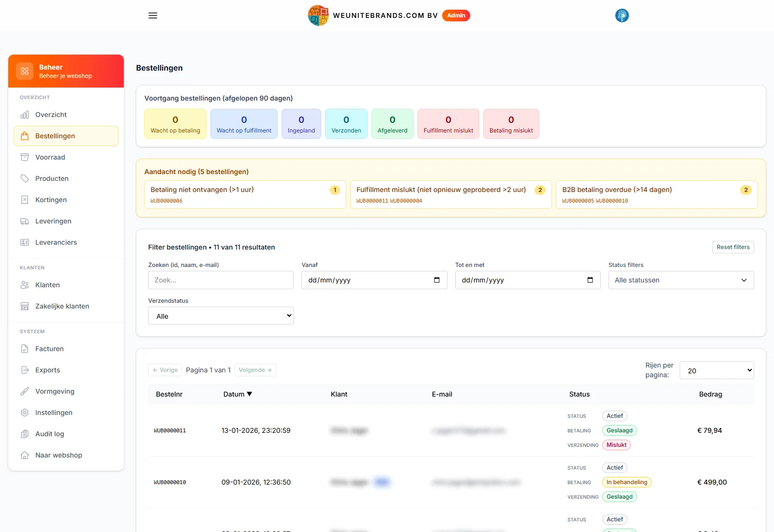This screenshot has height=532, width=774.
Task: Open order WUB0000006 under Betaling niet ontvangen
Action: coord(166,201)
